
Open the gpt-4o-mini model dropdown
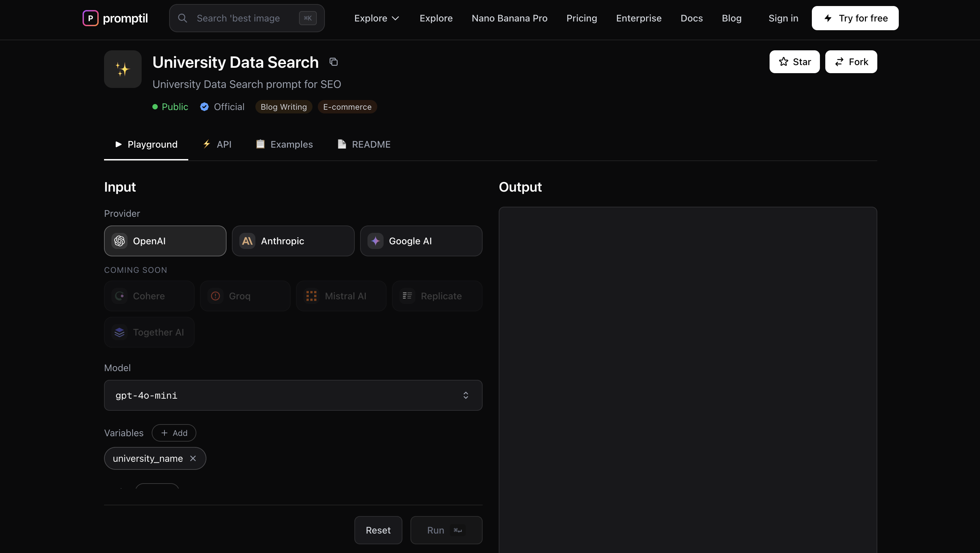coord(293,395)
